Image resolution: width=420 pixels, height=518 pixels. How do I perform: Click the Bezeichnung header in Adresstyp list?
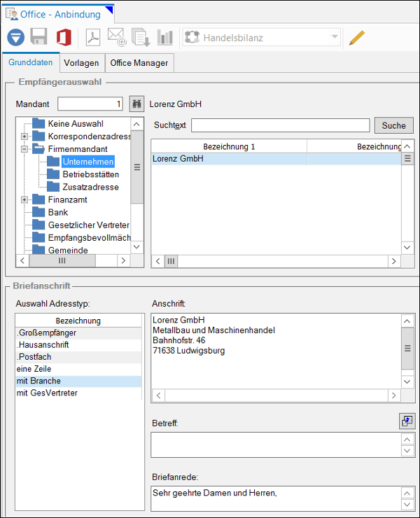point(78,321)
